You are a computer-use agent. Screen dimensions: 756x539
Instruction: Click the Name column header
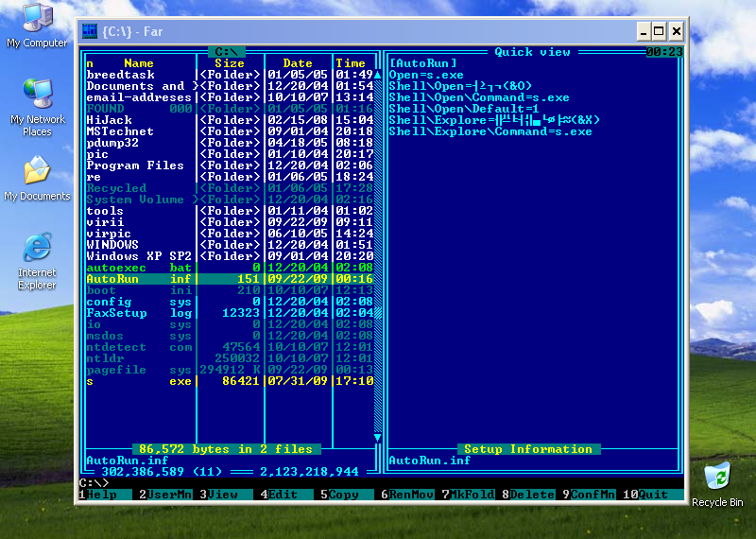(138, 63)
